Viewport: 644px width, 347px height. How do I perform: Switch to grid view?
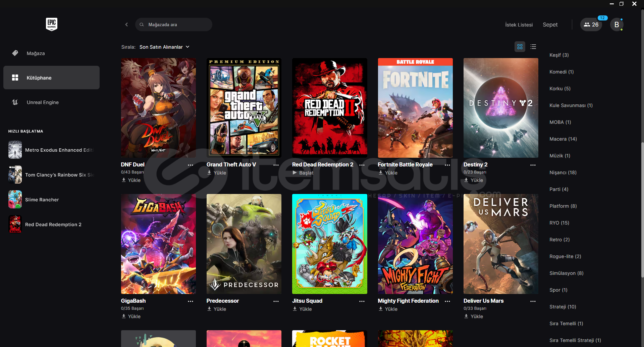click(x=520, y=47)
